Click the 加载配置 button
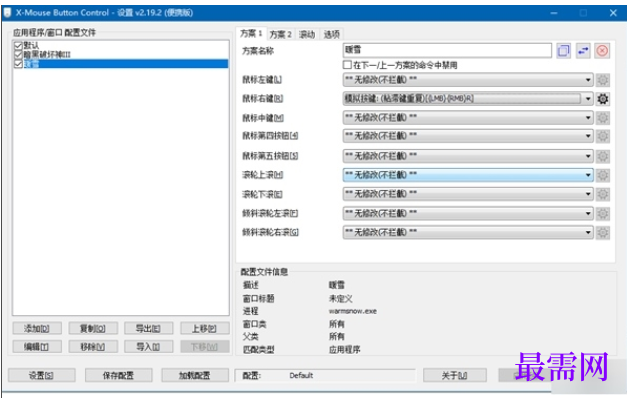The width and height of the screenshot is (627, 398). pos(195,375)
